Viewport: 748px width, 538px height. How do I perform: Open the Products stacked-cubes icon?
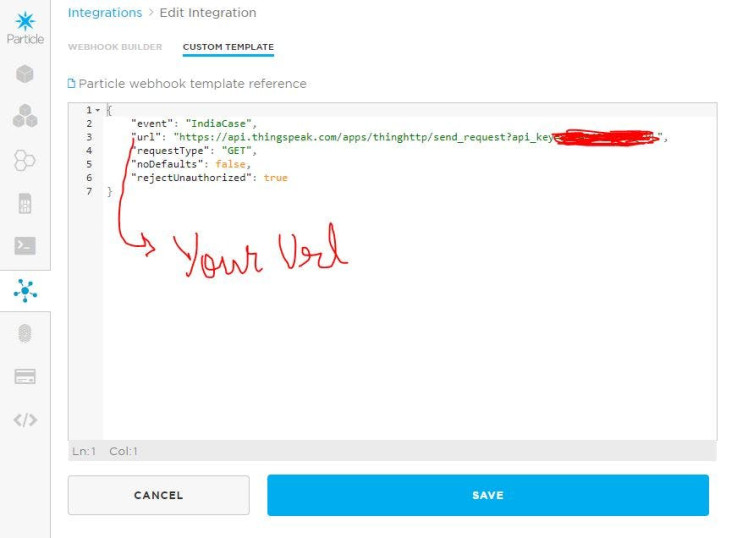pos(25,116)
